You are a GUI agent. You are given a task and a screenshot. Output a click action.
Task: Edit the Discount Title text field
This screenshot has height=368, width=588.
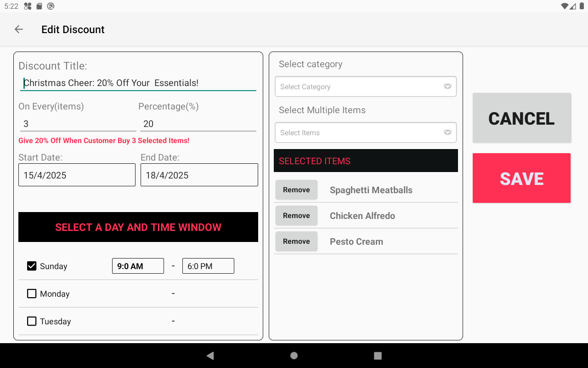pos(138,83)
